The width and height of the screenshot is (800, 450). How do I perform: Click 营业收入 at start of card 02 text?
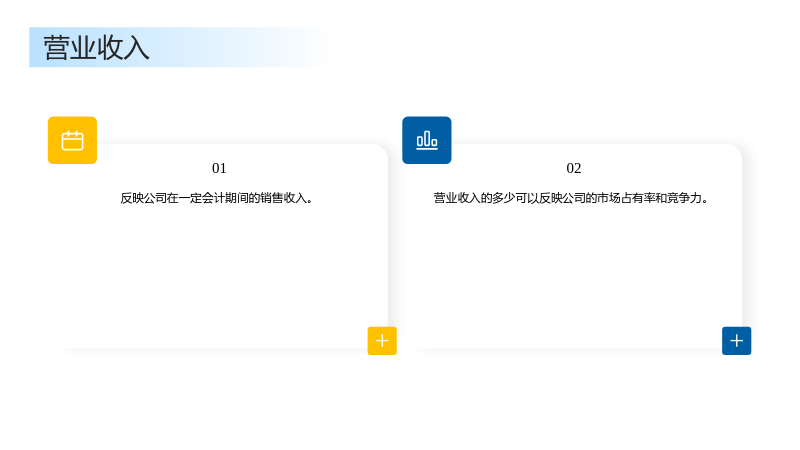457,198
